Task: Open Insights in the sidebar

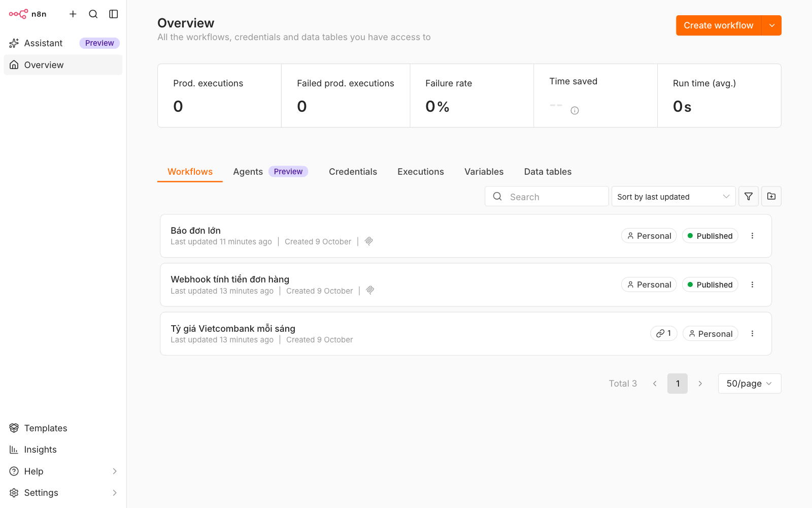Action: [63, 450]
